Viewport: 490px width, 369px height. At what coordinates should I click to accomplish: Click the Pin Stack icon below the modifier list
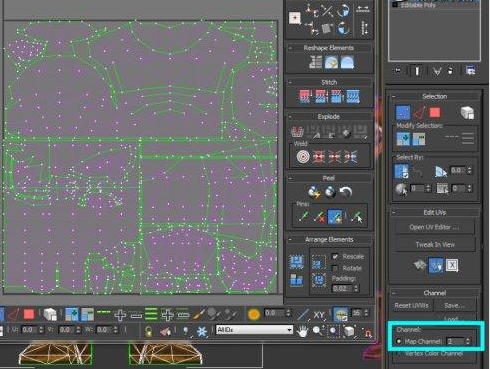pos(398,71)
